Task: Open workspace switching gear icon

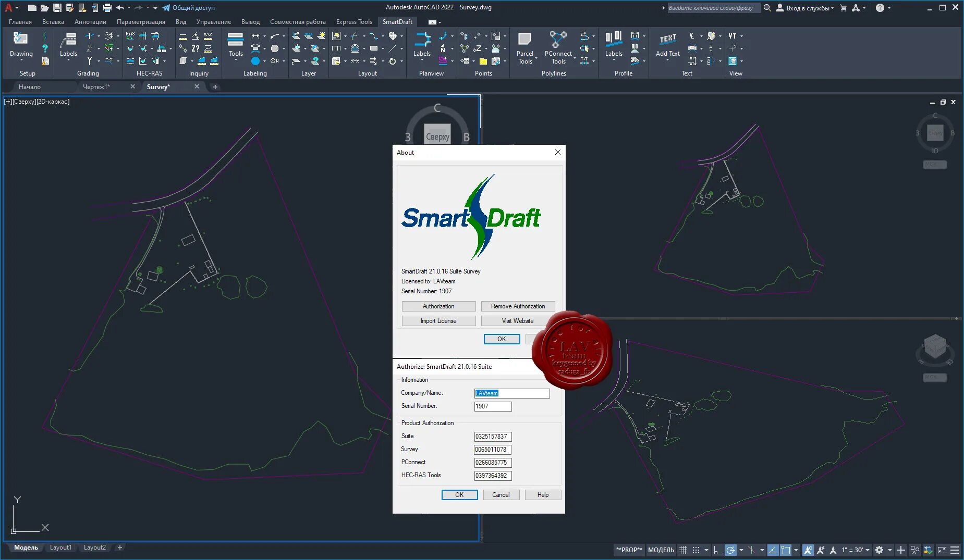Action: click(880, 550)
